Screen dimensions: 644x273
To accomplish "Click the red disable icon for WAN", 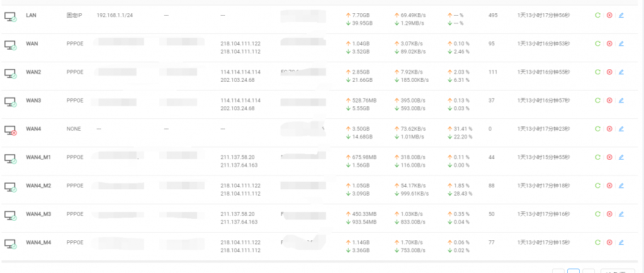I will click(609, 43).
